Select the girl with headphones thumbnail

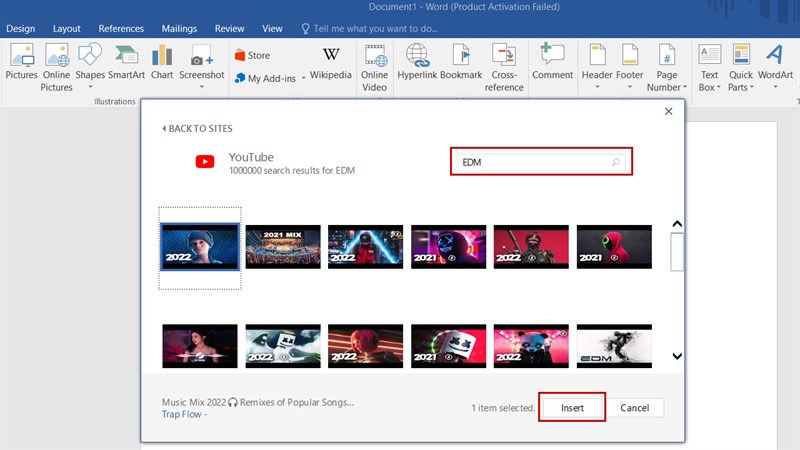pyautogui.click(x=200, y=346)
